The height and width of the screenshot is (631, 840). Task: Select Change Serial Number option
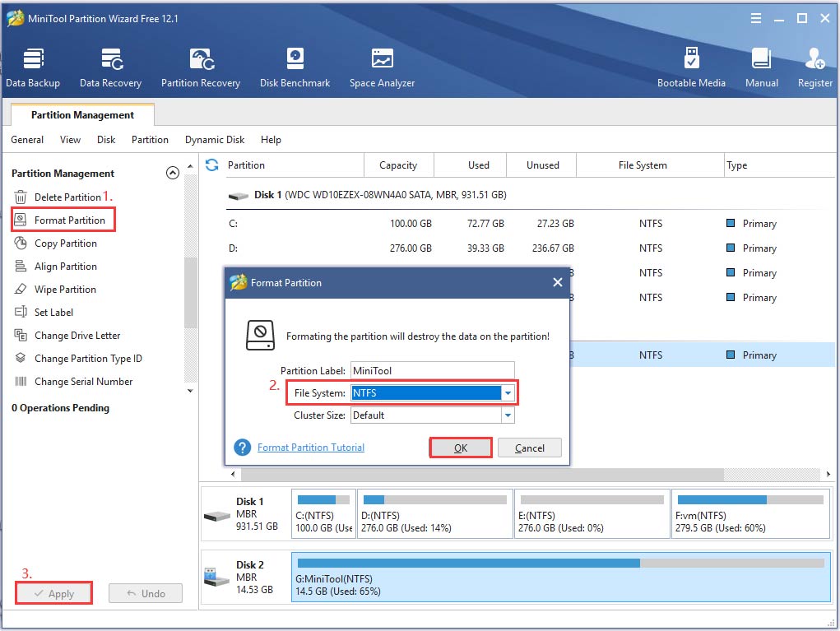click(73, 382)
